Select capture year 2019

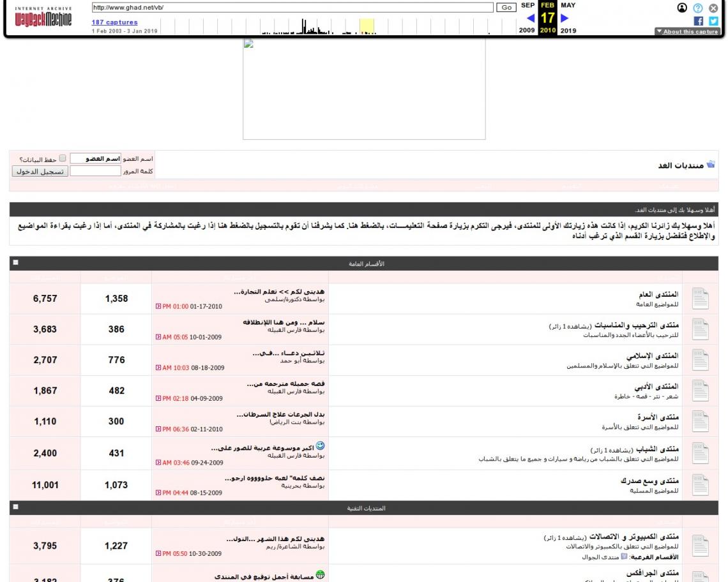[568, 30]
